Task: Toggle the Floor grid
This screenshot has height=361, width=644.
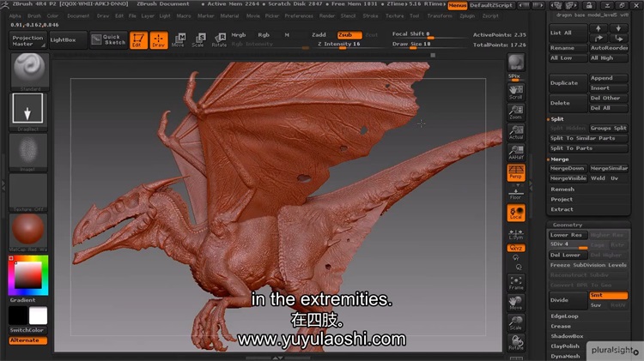Action: 516,194
